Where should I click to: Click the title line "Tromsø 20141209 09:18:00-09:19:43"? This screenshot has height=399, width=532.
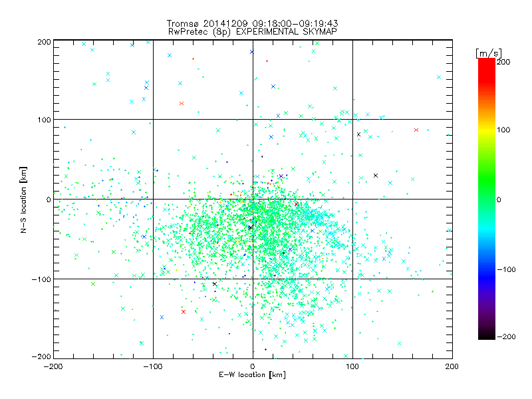(x=253, y=23)
